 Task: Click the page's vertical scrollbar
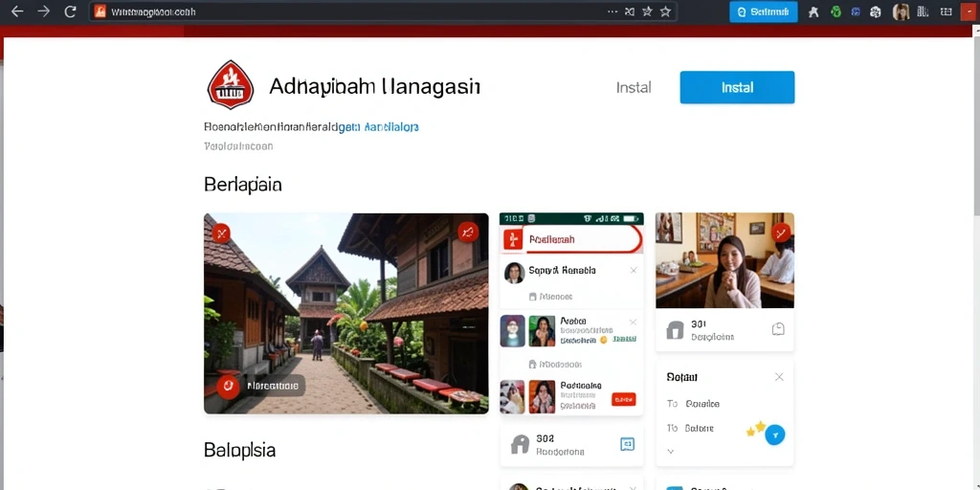click(x=975, y=128)
